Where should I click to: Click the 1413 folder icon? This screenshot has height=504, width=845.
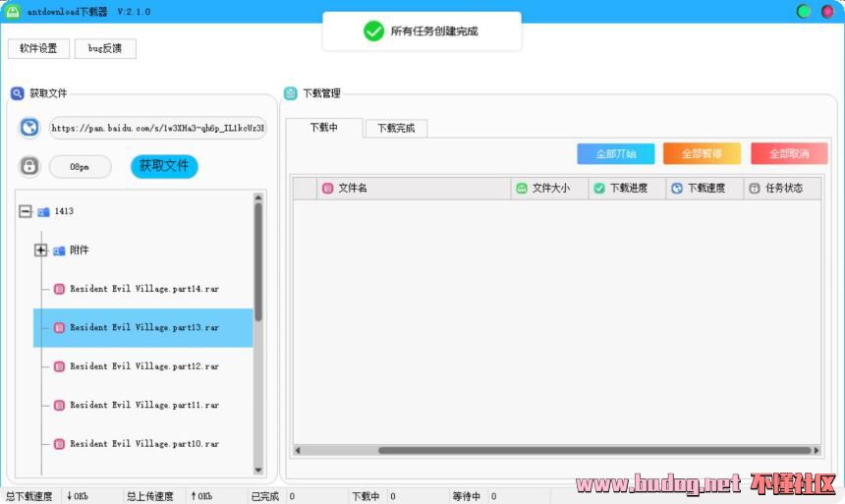43,212
